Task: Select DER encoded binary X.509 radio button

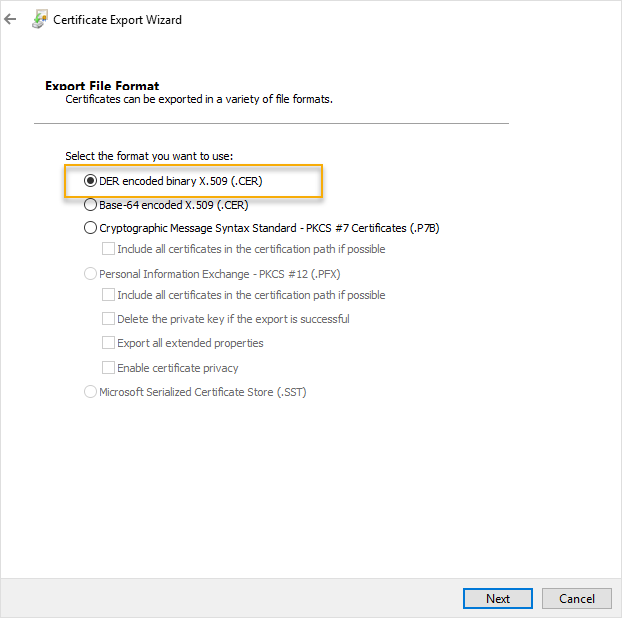Action: pos(91,181)
